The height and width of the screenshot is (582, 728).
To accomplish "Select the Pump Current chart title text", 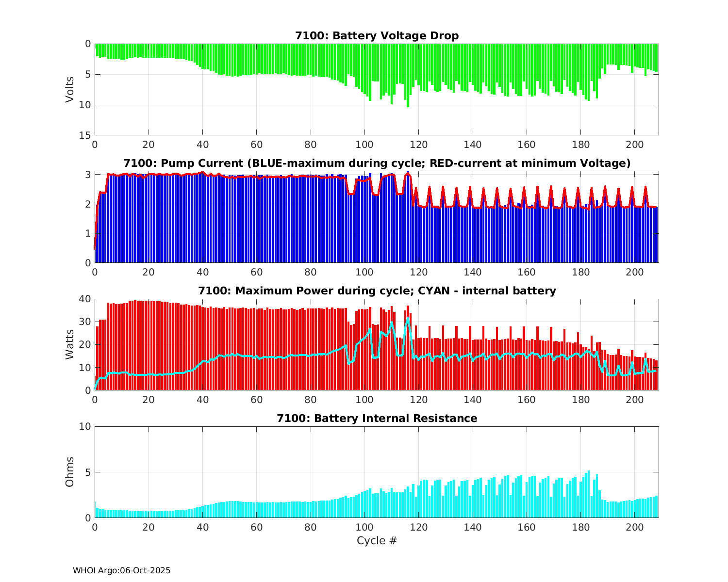I will [x=377, y=163].
